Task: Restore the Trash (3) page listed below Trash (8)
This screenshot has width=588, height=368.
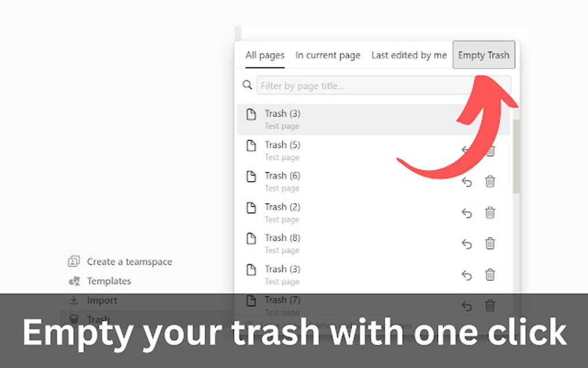Action: coord(466,275)
